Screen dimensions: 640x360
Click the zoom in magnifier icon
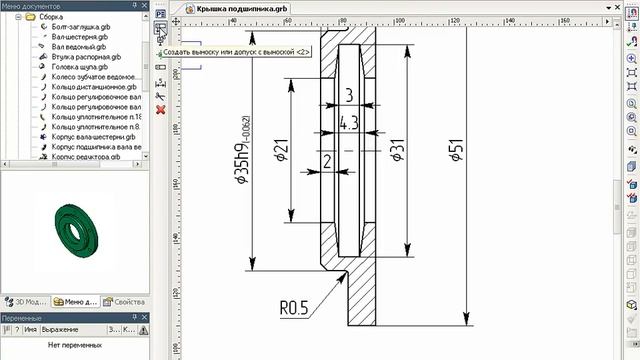[632, 59]
